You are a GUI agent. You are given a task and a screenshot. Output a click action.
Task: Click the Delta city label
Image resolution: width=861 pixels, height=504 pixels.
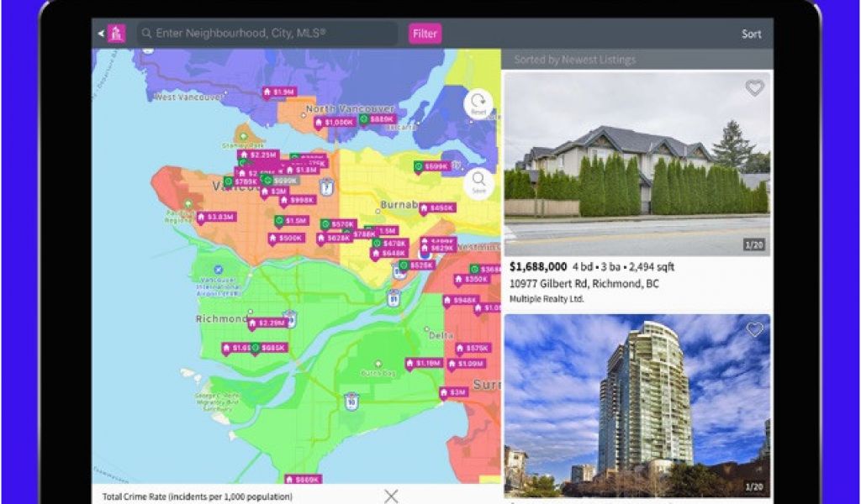pos(441,334)
